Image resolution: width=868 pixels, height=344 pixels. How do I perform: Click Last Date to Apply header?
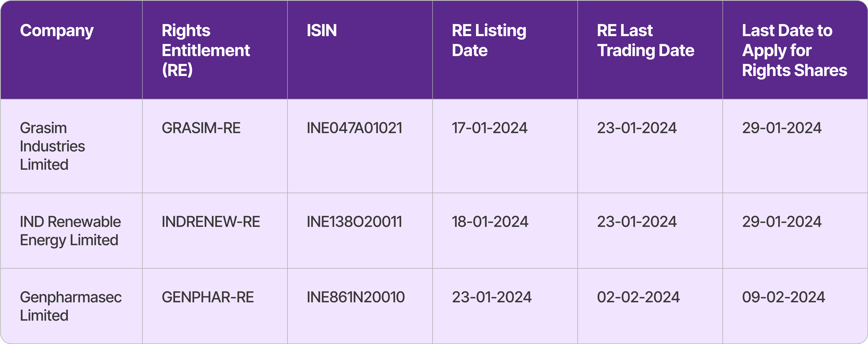794,50
